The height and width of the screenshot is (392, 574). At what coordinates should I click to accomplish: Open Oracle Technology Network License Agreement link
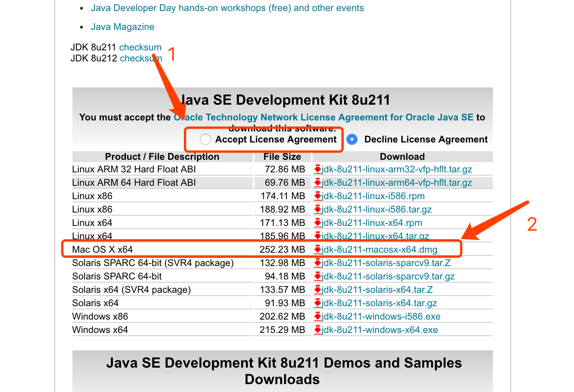[324, 117]
